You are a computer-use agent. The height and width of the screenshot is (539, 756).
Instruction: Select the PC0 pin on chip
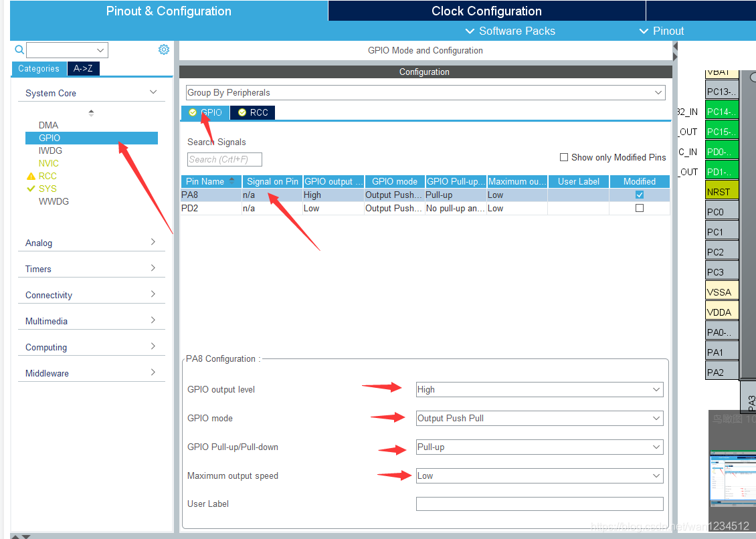(722, 212)
